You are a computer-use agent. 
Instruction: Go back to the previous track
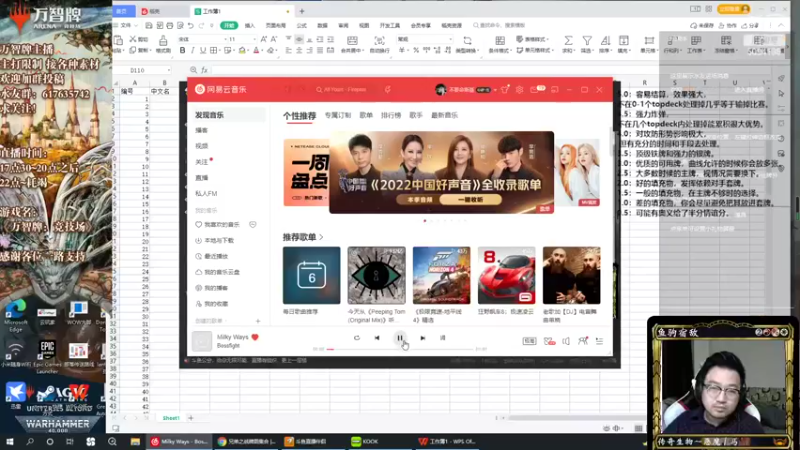click(377, 338)
